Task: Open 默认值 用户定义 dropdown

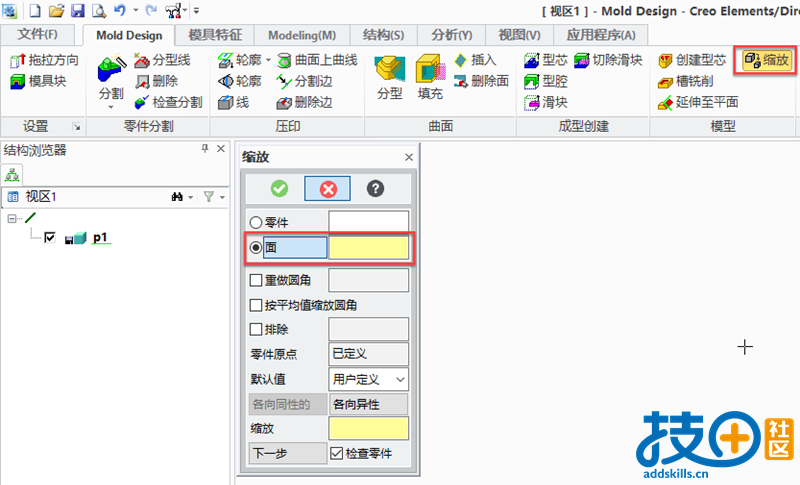Action: 368,379
